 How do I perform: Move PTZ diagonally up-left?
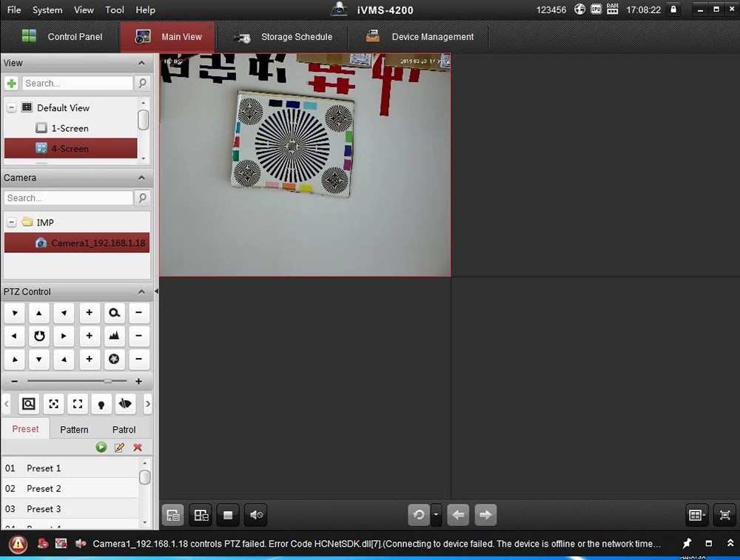(15, 313)
